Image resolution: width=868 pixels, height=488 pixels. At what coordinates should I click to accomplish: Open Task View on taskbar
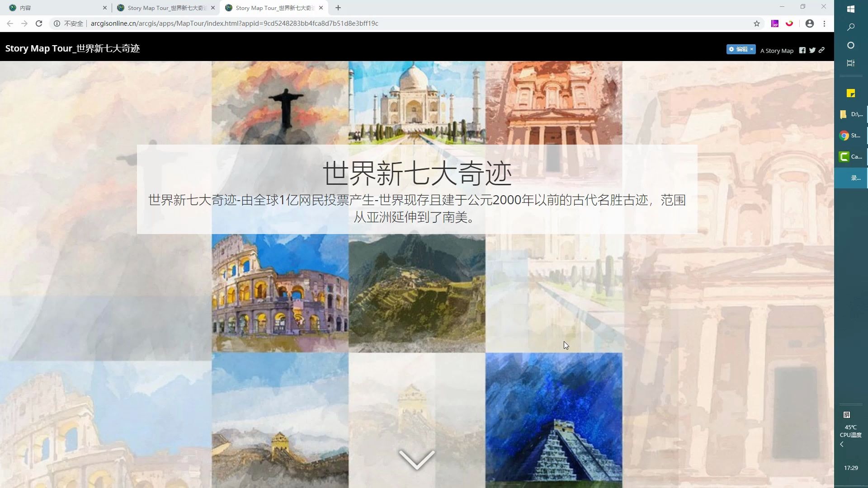tap(850, 63)
